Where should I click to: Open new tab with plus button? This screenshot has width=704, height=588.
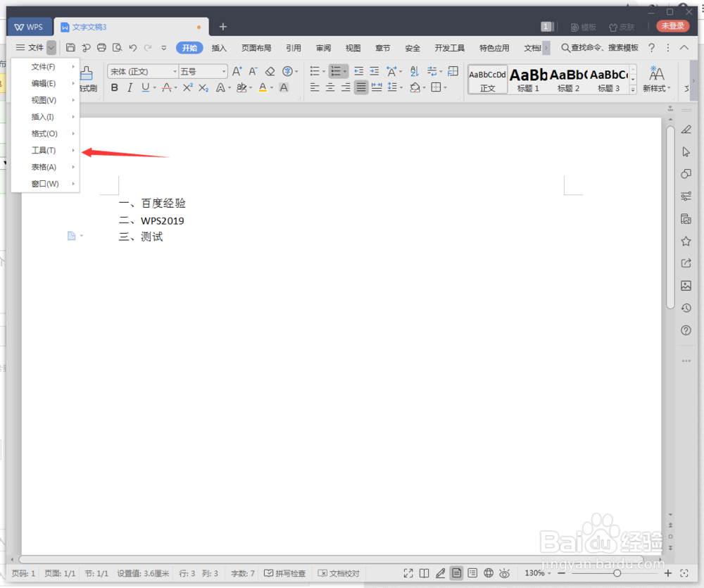[222, 27]
